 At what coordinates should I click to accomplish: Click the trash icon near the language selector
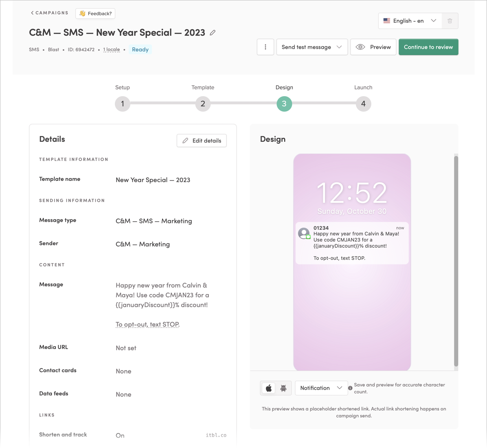[450, 21]
